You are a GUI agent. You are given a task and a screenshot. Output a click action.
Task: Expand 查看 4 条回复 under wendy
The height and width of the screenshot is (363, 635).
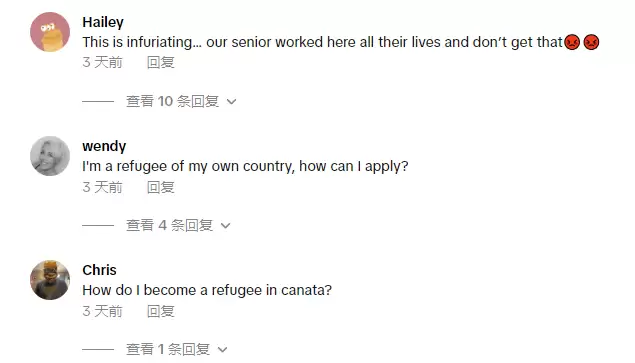178,225
